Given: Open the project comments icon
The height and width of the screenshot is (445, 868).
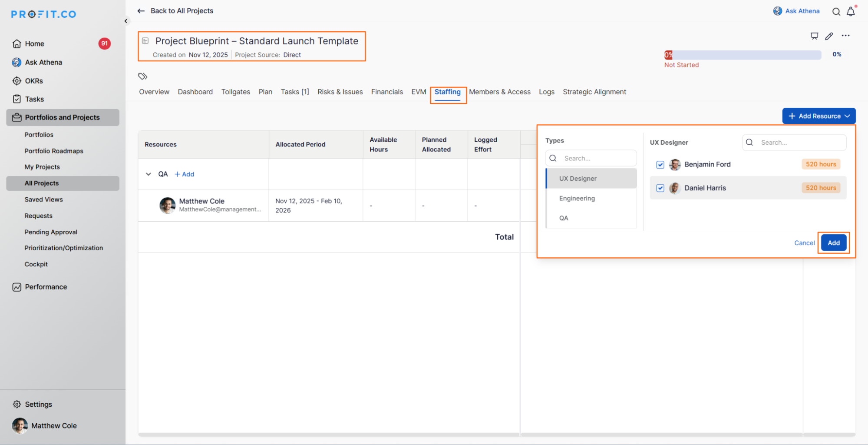Looking at the screenshot, I should click(814, 36).
